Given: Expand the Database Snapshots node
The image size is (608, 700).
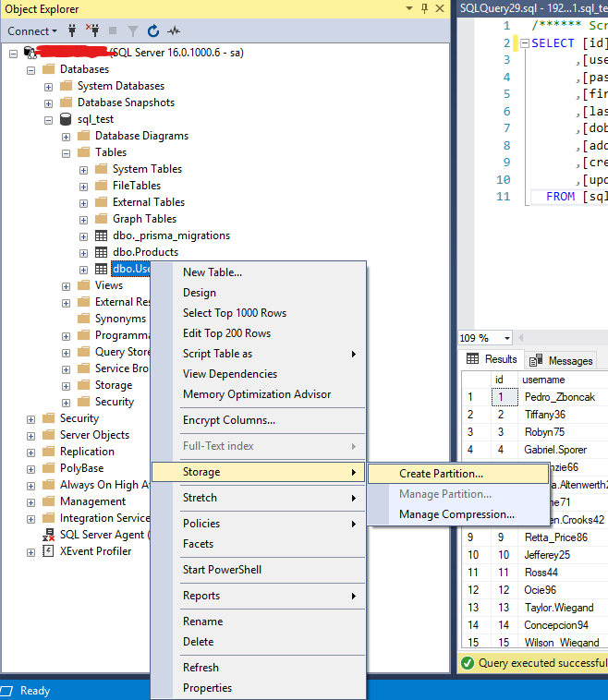Looking at the screenshot, I should coord(48,103).
